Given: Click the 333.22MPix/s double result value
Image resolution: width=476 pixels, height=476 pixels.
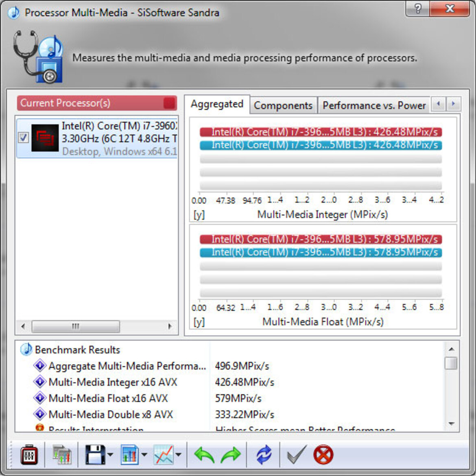Looking at the screenshot, I should [245, 414].
